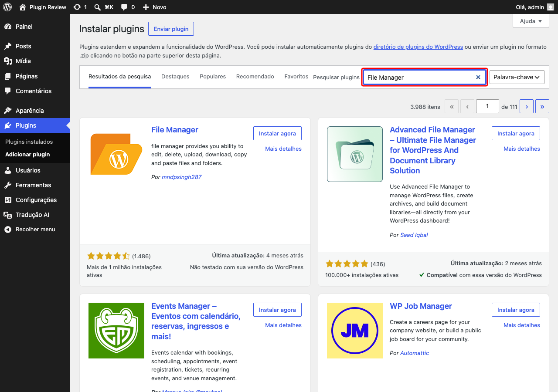The height and width of the screenshot is (392, 558).
Task: Jump to the last results page
Action: point(542,106)
